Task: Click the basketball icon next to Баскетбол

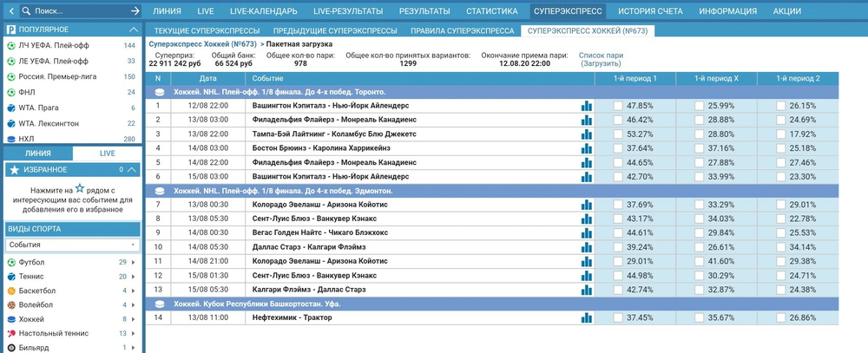Action: 11,291
